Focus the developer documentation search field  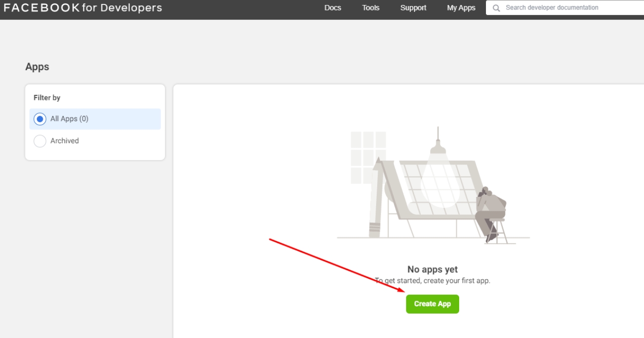tap(565, 8)
